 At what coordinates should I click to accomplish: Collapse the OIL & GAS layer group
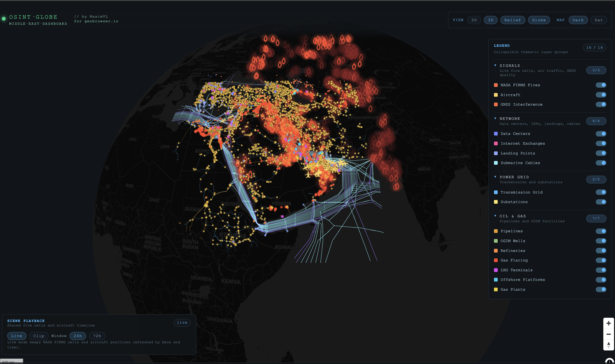tap(495, 216)
